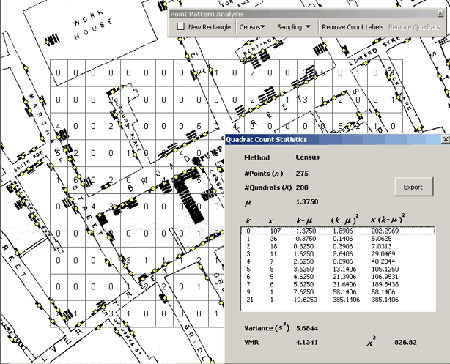Click Export in Quadrat Count Statistics

414,187
